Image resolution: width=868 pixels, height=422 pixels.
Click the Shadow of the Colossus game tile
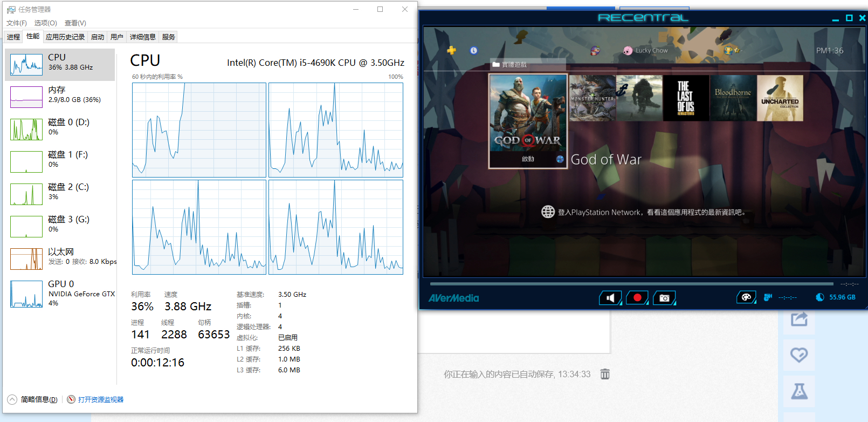(x=639, y=98)
